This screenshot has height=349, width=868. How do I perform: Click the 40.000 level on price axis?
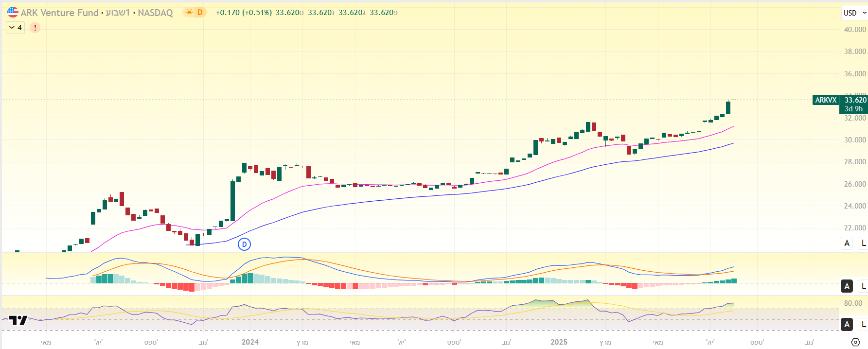pos(854,30)
